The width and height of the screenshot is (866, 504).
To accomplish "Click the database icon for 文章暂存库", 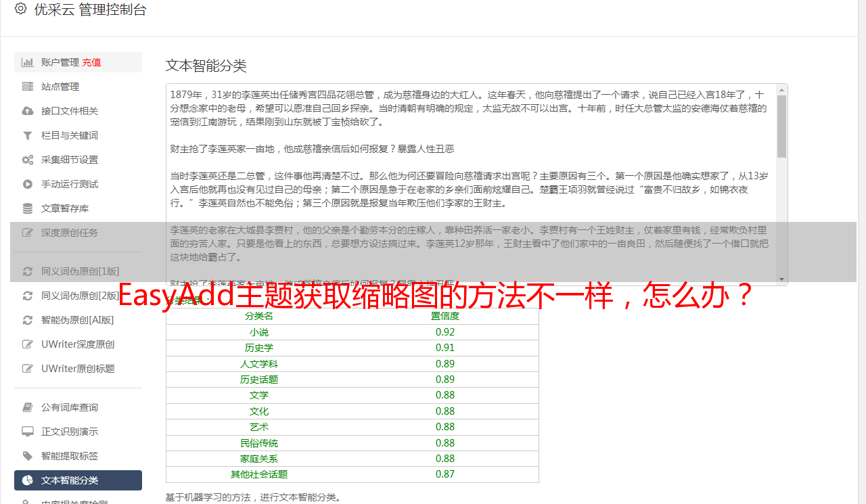I will pyautogui.click(x=28, y=208).
